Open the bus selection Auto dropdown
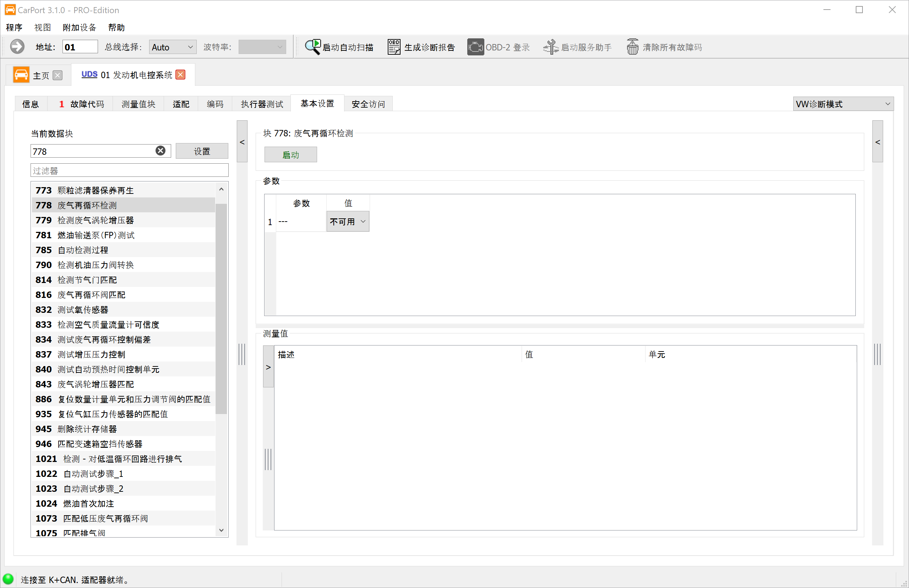 tap(173, 47)
